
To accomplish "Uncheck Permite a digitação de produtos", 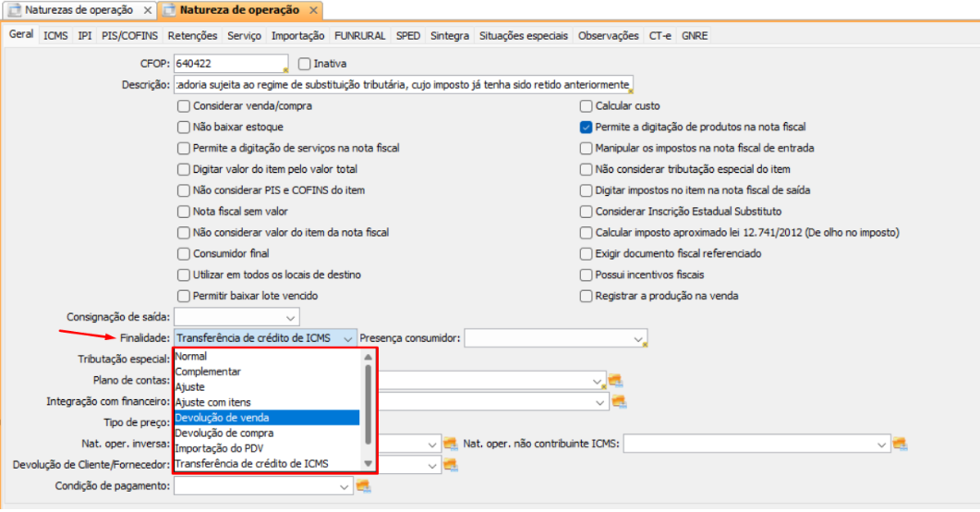I will point(586,128).
